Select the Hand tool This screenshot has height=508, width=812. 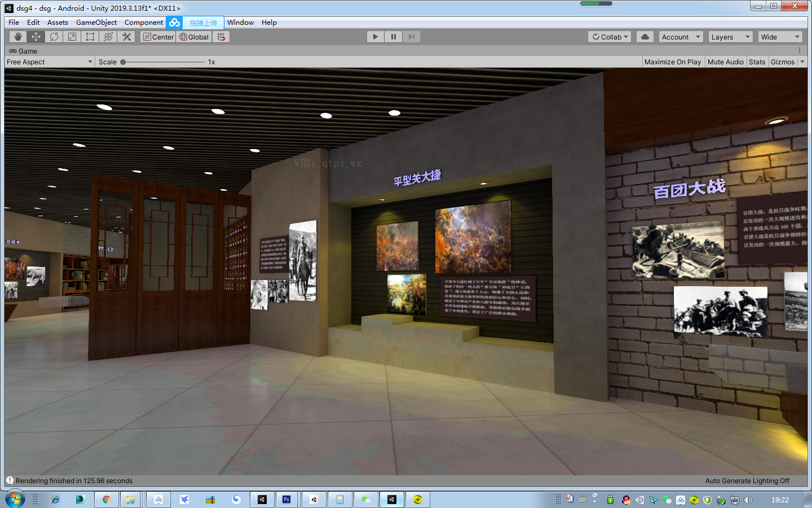18,37
